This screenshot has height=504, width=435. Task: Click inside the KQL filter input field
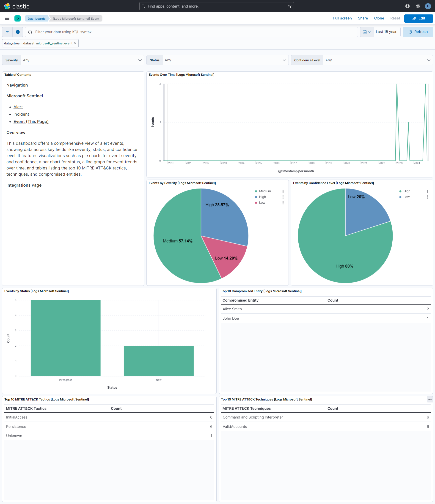pos(170,32)
